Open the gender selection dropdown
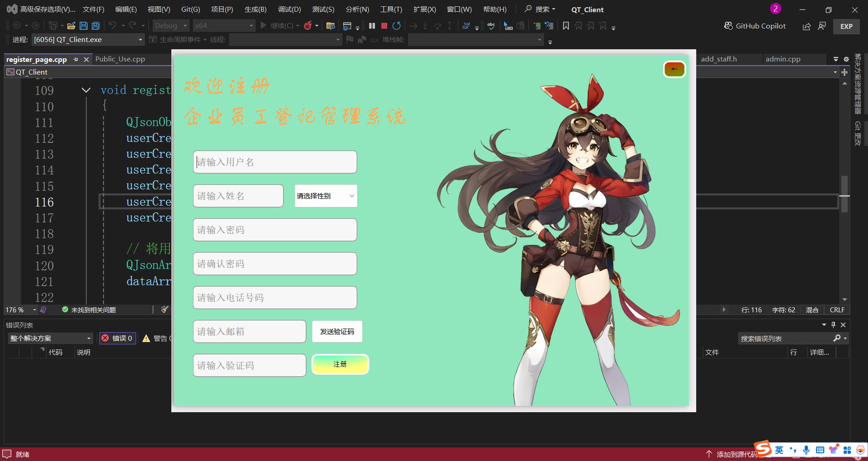 click(325, 196)
